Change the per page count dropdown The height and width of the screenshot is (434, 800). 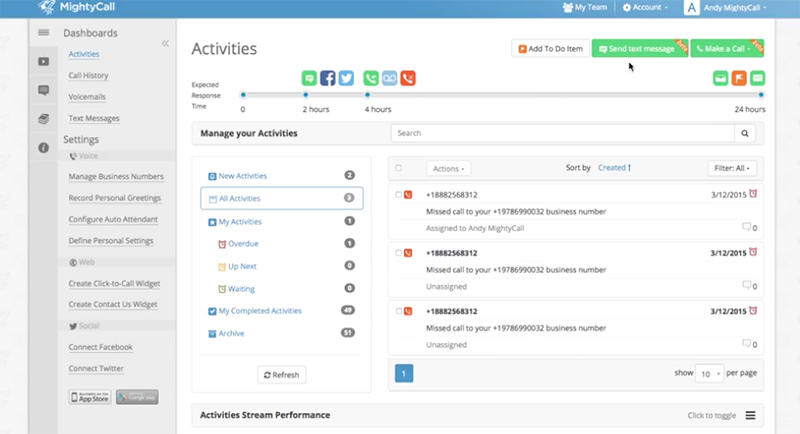[x=711, y=373]
